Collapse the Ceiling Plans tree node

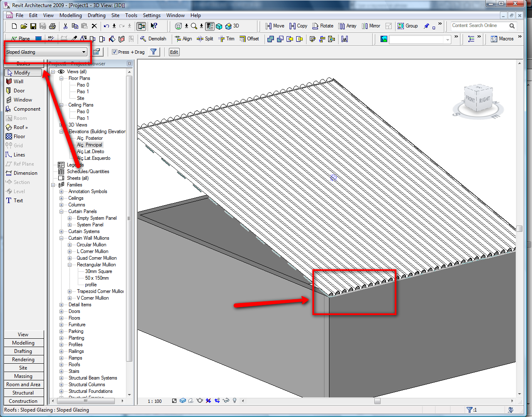point(61,105)
